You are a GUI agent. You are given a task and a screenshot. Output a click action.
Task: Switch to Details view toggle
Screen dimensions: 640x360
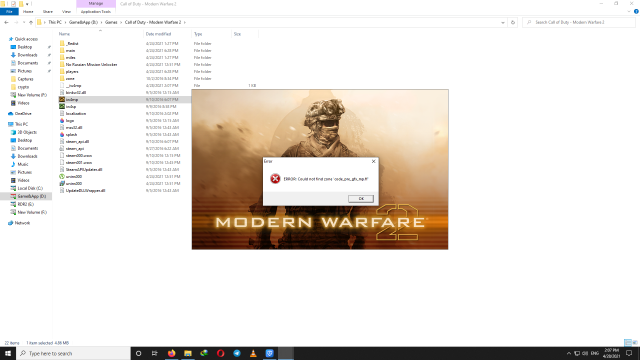coord(628,342)
